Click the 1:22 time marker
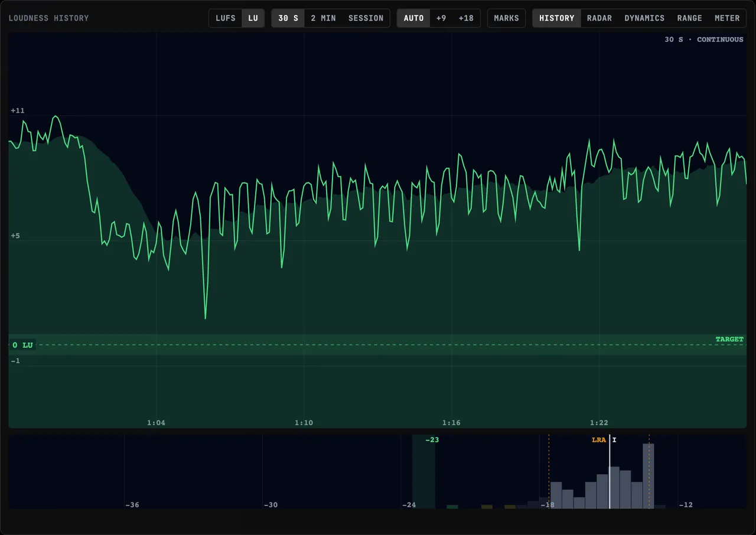 point(599,422)
